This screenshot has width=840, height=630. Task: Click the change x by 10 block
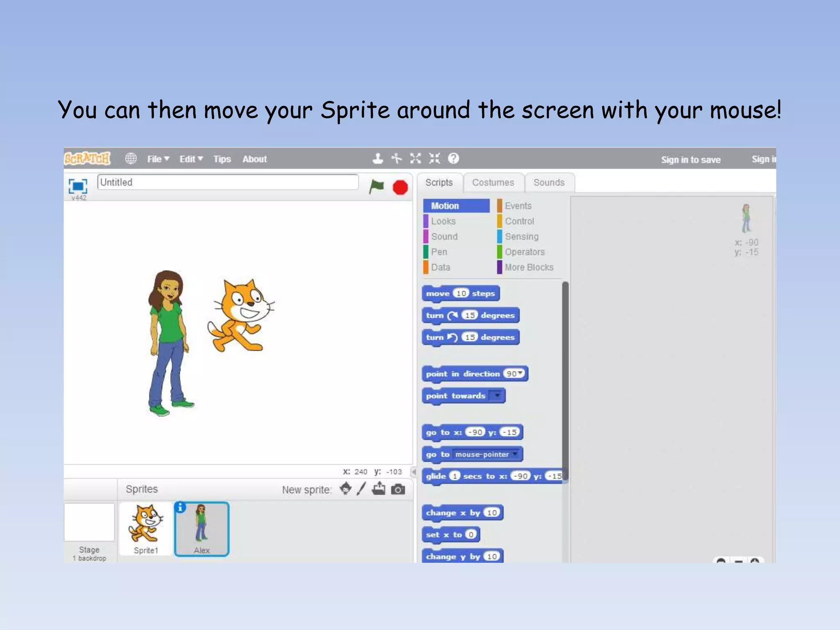coord(462,513)
